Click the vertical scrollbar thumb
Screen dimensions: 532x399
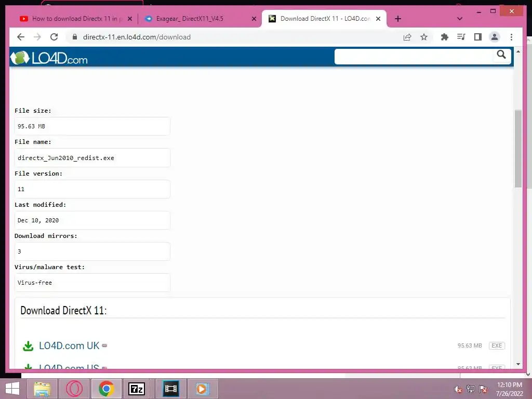pos(518,149)
